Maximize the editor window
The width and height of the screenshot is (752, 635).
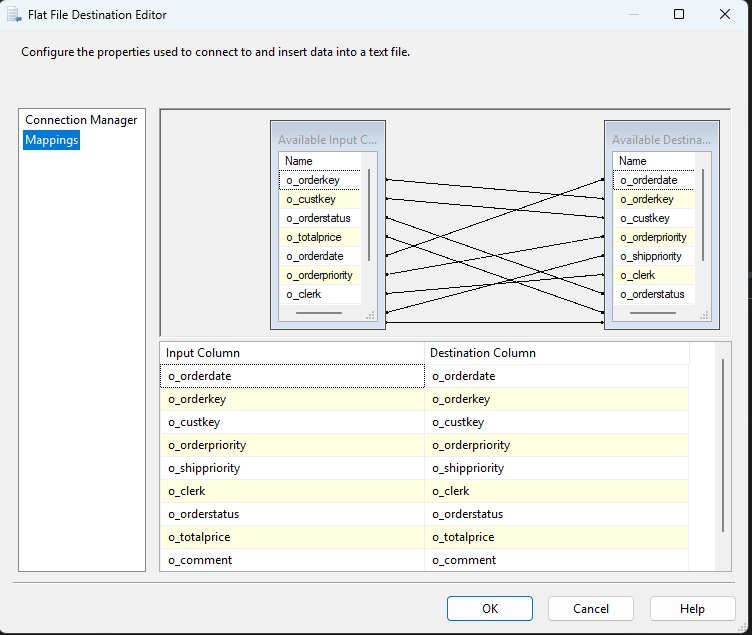click(679, 14)
